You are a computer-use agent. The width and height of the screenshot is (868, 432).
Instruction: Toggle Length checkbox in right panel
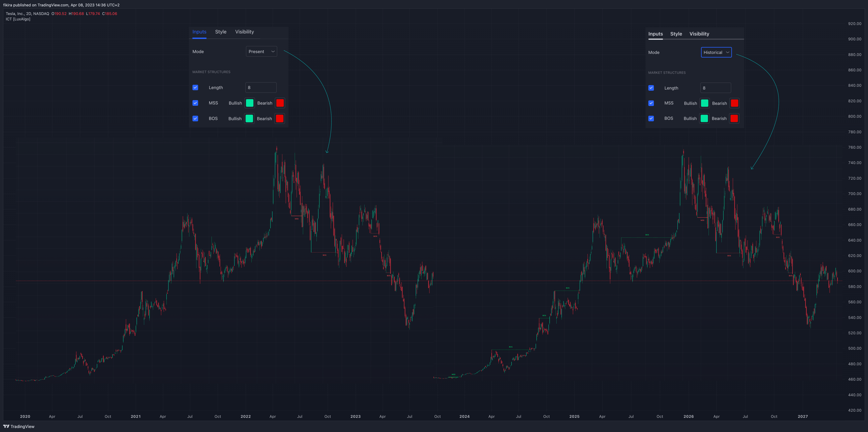click(651, 88)
